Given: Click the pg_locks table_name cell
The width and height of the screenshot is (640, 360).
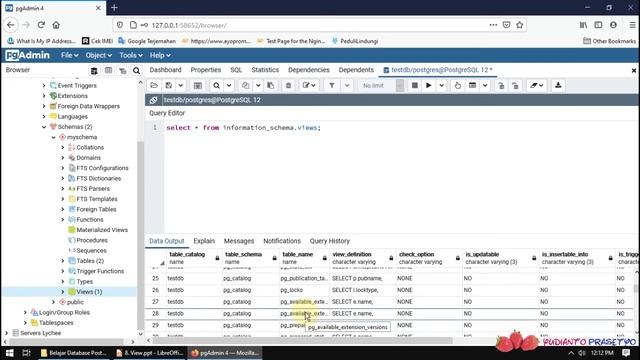Looking at the screenshot, I should [x=304, y=290].
